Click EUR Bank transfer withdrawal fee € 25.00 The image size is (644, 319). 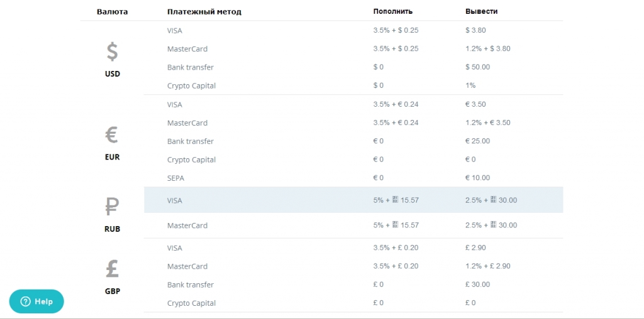click(x=478, y=141)
